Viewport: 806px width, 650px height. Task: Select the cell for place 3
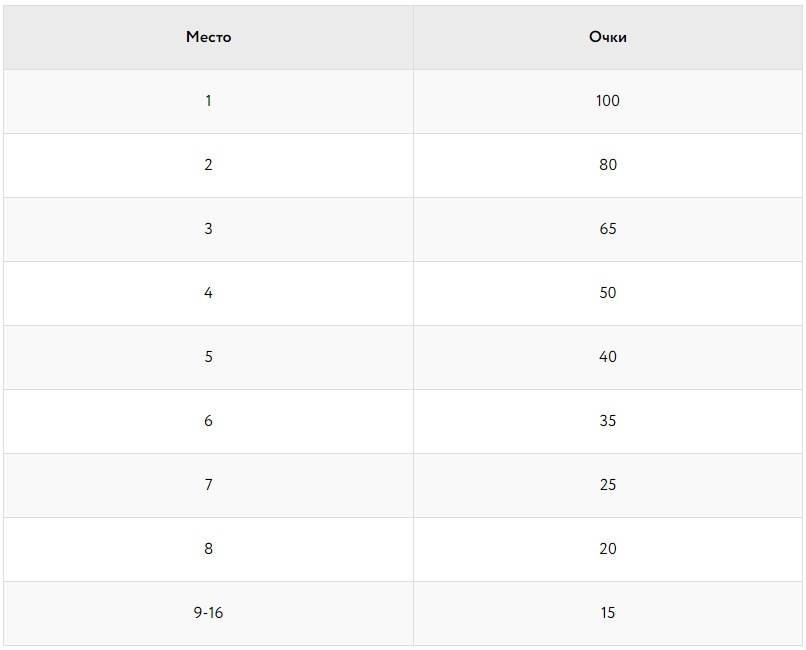pos(208,229)
